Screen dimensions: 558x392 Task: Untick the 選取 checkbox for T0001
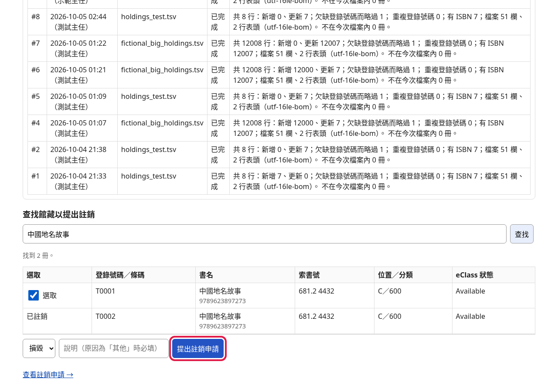click(x=34, y=295)
